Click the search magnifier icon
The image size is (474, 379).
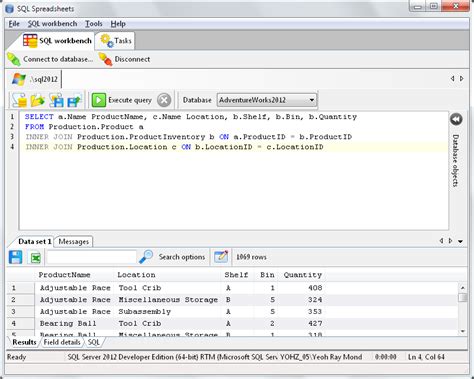(x=146, y=257)
